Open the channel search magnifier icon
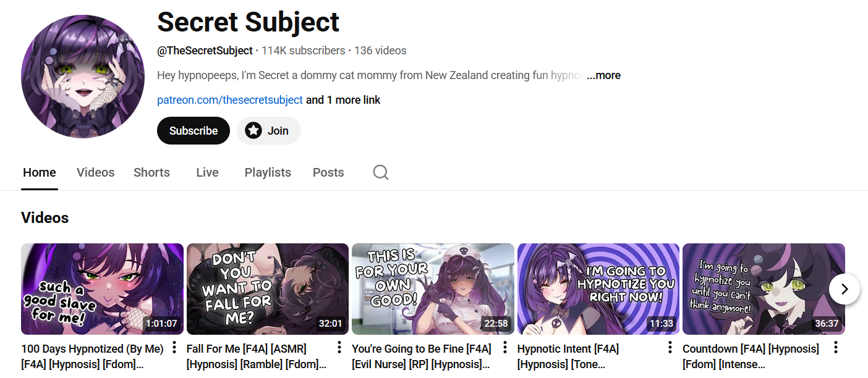868x378 pixels. coord(381,172)
